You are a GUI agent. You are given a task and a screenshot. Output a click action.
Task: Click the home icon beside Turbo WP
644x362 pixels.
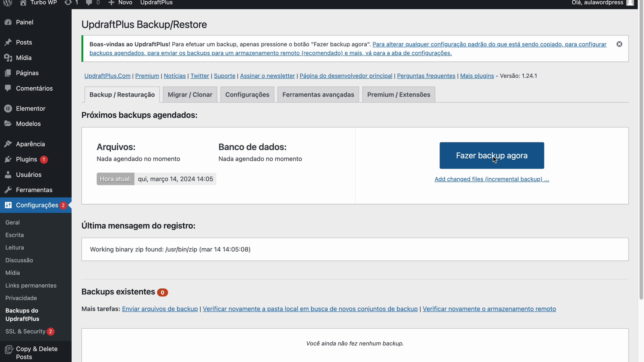tap(23, 2)
